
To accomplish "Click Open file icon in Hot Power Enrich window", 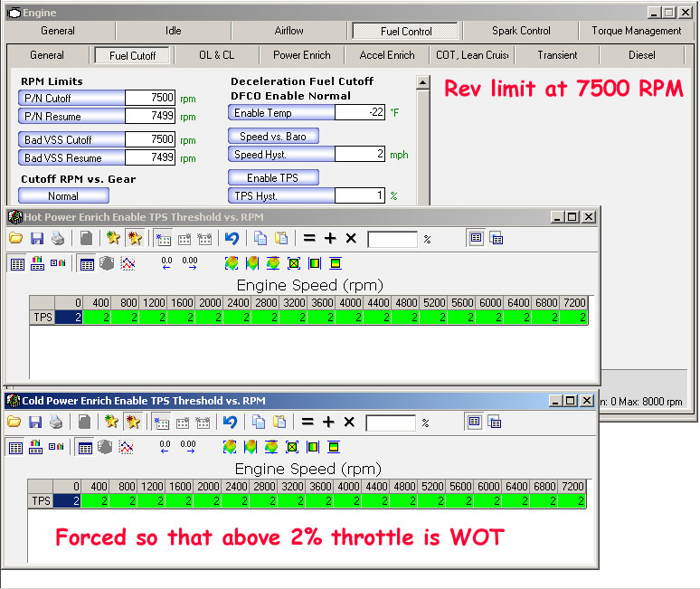I will [15, 239].
